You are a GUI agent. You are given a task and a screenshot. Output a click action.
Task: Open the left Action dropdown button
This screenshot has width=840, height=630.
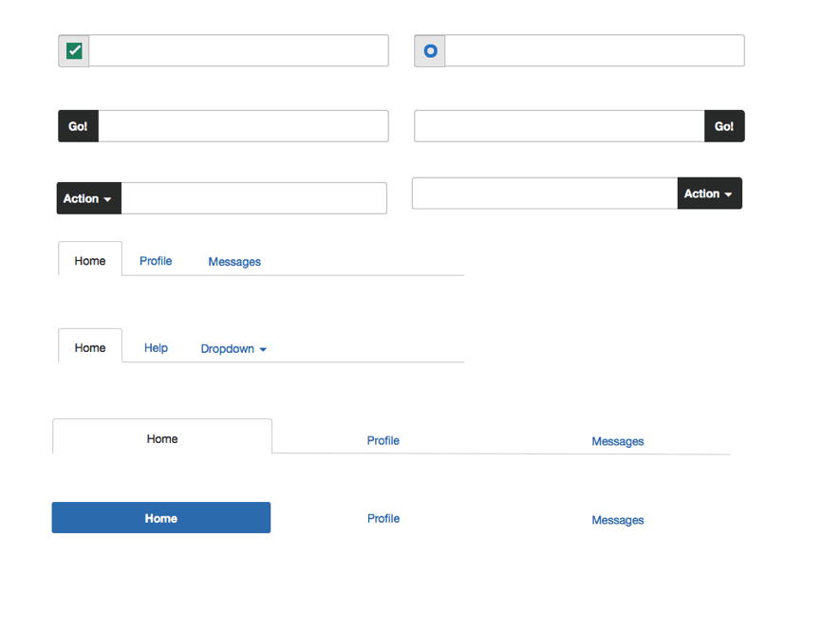89,198
